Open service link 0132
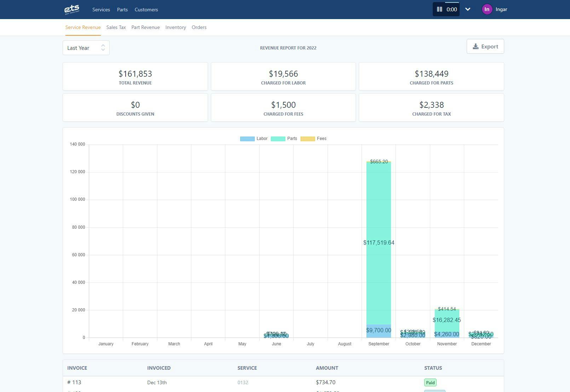This screenshot has width=570, height=392. pyautogui.click(x=243, y=382)
